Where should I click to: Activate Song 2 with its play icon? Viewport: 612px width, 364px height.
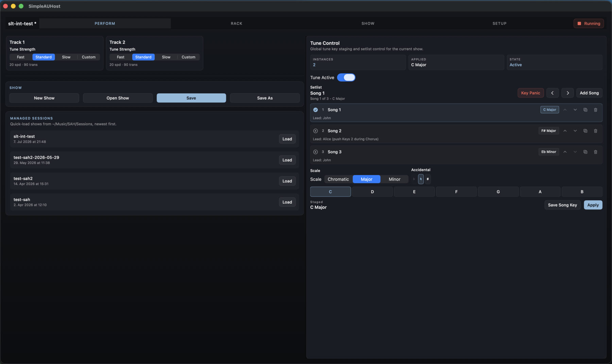point(316,131)
